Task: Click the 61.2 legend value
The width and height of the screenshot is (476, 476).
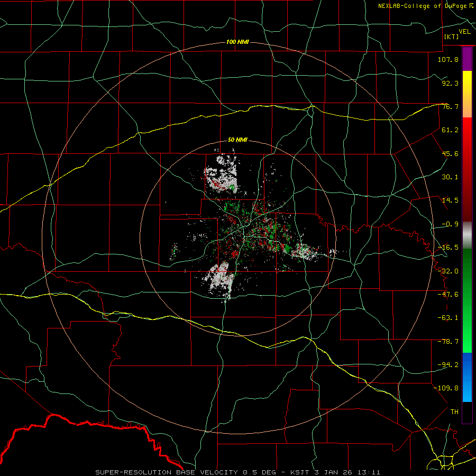Action: click(450, 130)
